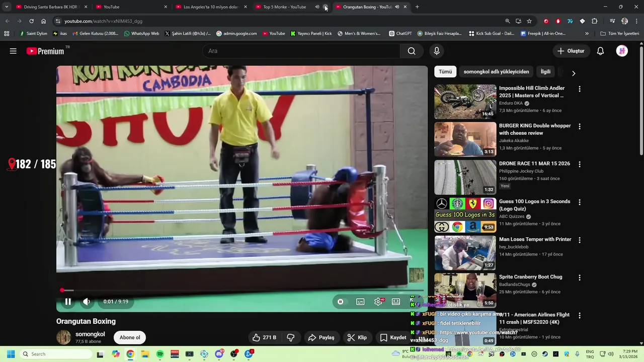The width and height of the screenshot is (644, 362).
Task: Open options for Man Loses Temper video
Action: (x=580, y=240)
